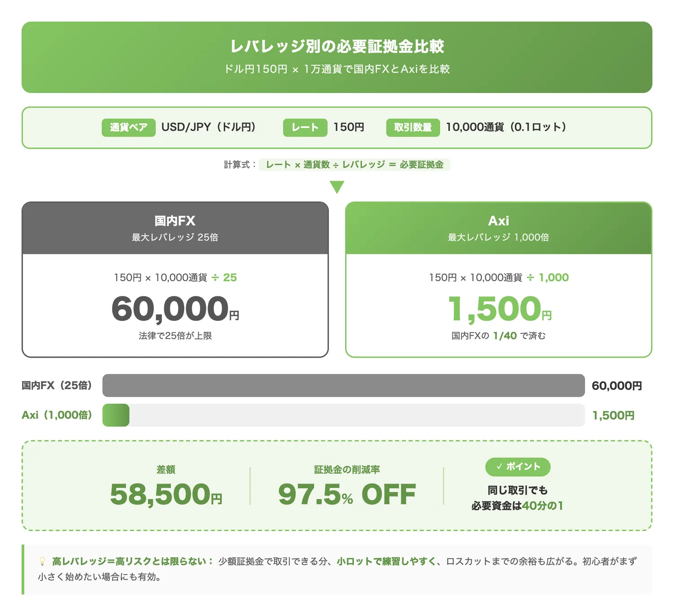The height and width of the screenshot is (616, 674).
Task: Click the green Axi progress bar fill
Action: (x=116, y=415)
